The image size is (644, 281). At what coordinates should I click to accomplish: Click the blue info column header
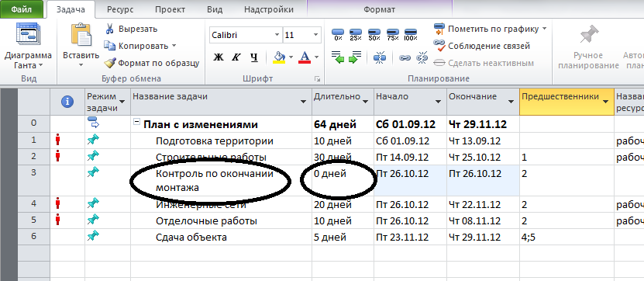coord(67,102)
